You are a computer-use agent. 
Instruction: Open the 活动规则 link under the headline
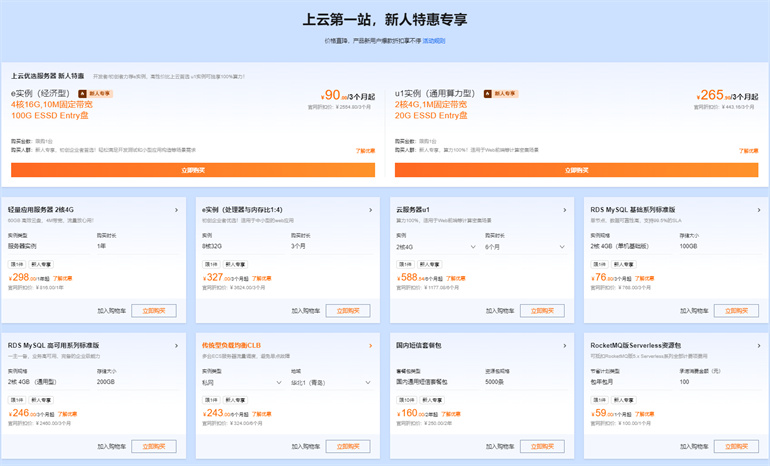pos(434,41)
